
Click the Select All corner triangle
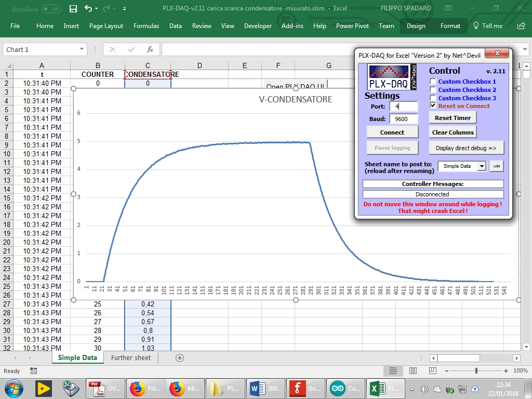coord(8,65)
